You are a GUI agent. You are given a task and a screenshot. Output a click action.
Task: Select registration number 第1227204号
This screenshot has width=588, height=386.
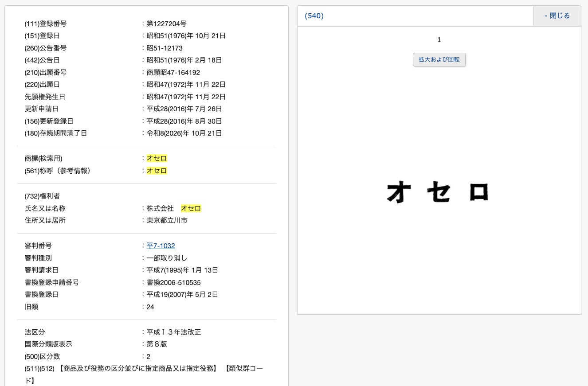tap(166, 23)
